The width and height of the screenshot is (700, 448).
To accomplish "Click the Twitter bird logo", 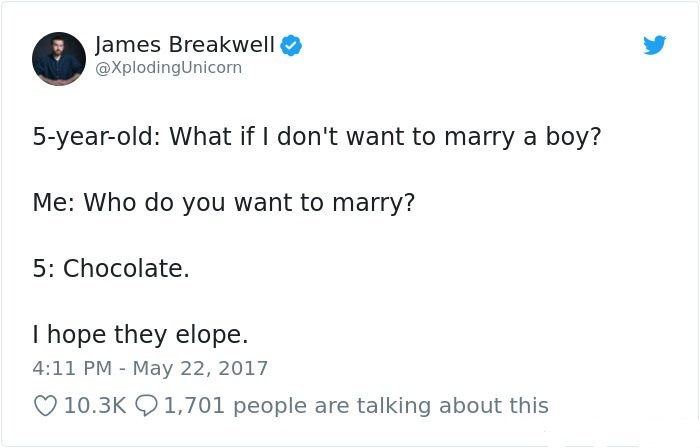I will [x=654, y=45].
